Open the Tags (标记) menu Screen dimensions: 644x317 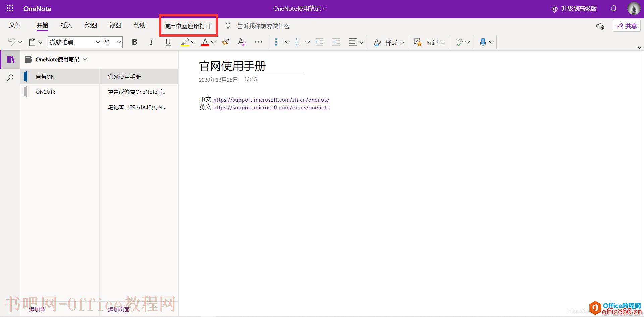429,42
